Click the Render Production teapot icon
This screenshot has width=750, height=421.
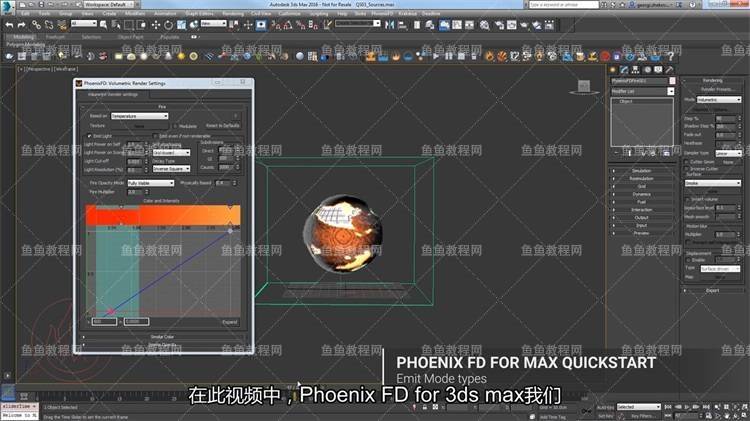pyautogui.click(x=524, y=25)
